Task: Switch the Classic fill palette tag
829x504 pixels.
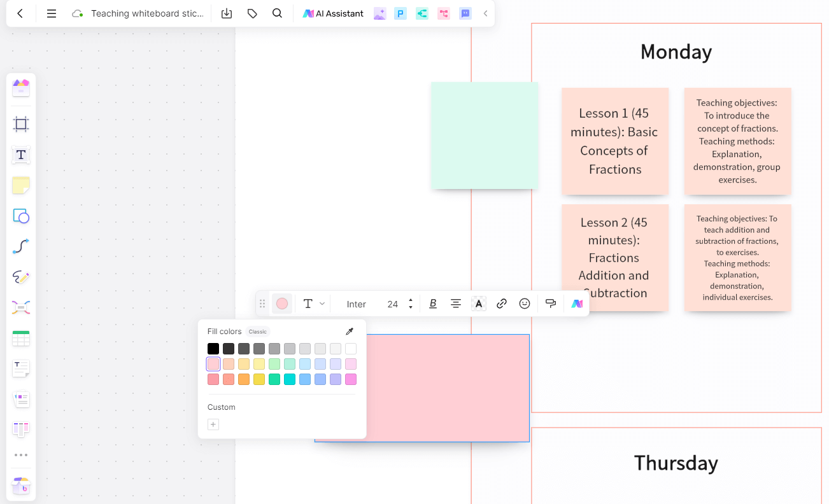Action: [258, 332]
